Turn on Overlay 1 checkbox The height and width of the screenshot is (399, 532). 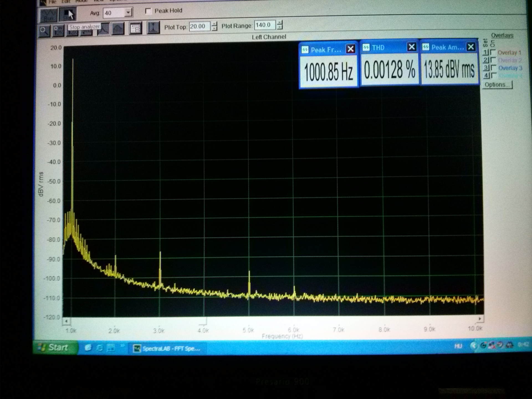(493, 52)
